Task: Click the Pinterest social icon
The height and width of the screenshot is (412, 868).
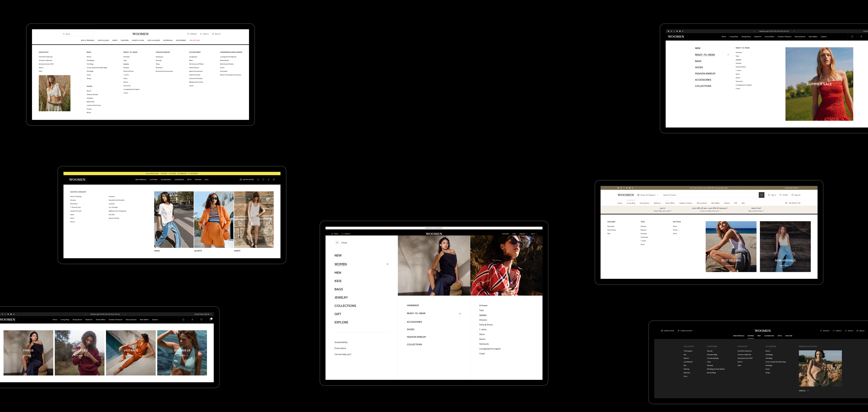Action: 630,188
